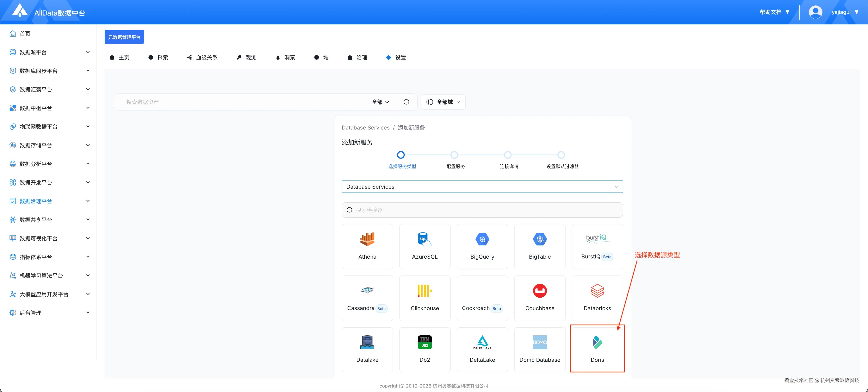Expand the 全部 search filter dropdown

(380, 102)
